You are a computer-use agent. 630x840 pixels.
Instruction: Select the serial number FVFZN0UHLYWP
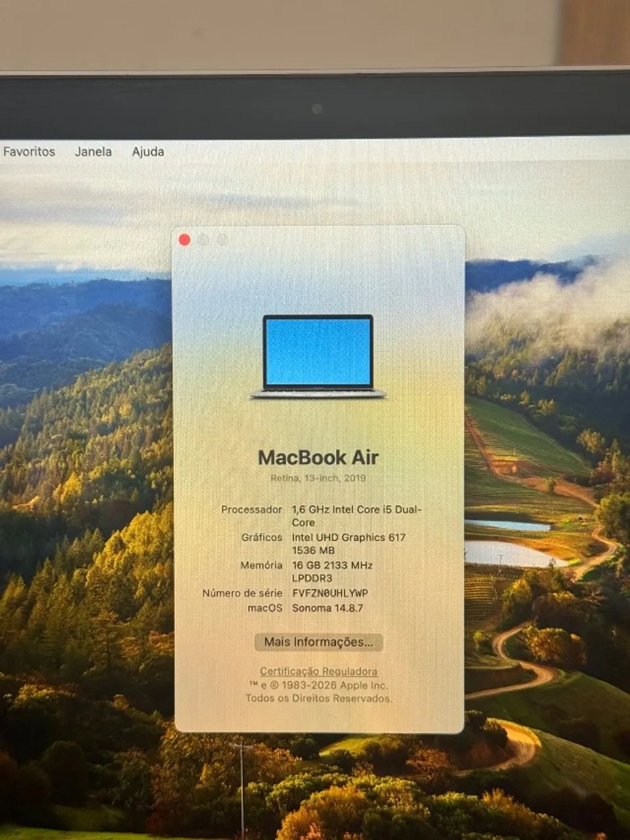pos(330,593)
